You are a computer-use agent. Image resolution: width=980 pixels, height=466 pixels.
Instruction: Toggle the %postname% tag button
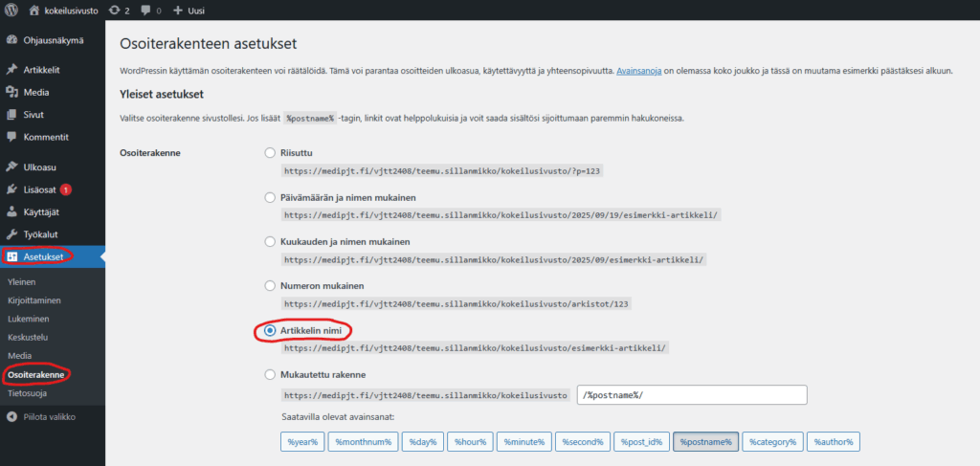[706, 442]
